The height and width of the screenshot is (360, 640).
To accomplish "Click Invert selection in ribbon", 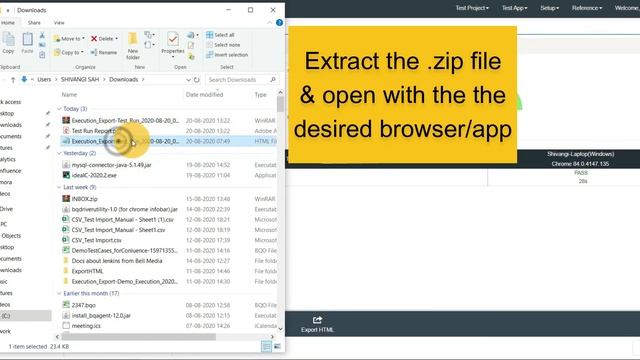I will (x=227, y=55).
